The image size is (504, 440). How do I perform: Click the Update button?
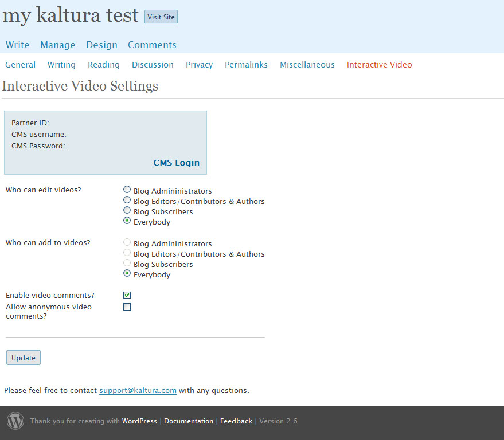click(24, 357)
